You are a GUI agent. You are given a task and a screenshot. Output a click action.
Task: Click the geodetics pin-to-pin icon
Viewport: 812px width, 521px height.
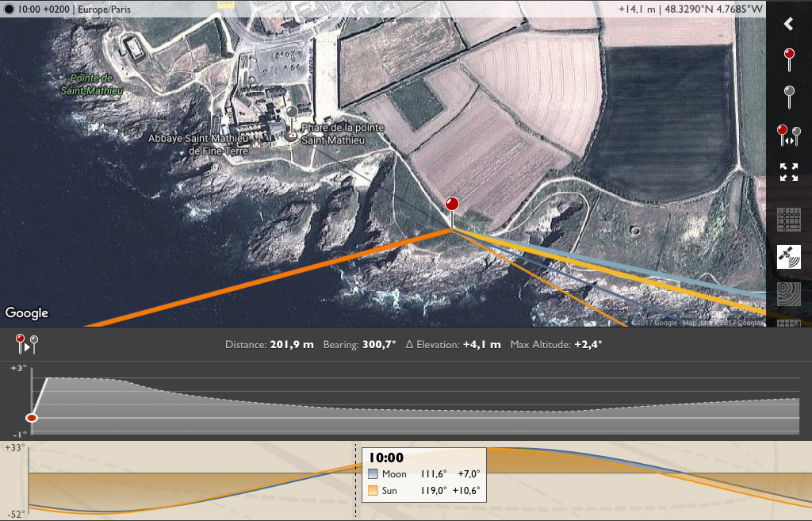26,344
